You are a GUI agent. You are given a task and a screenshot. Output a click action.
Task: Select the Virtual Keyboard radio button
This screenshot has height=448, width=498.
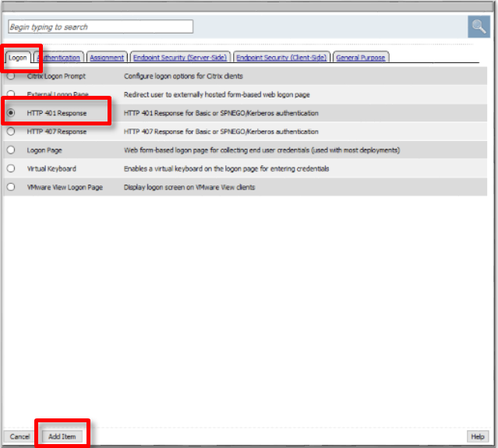[11, 168]
